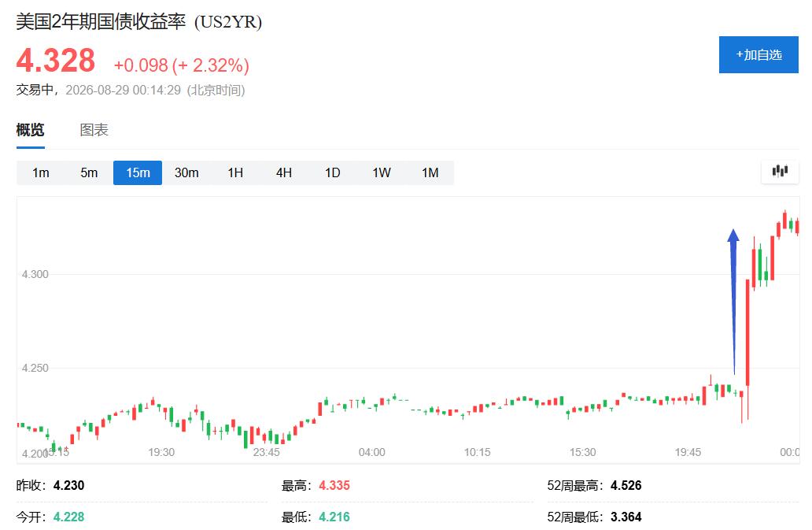This screenshot has width=812, height=530.
Task: Switch to the 图表 tab
Action: click(x=94, y=130)
